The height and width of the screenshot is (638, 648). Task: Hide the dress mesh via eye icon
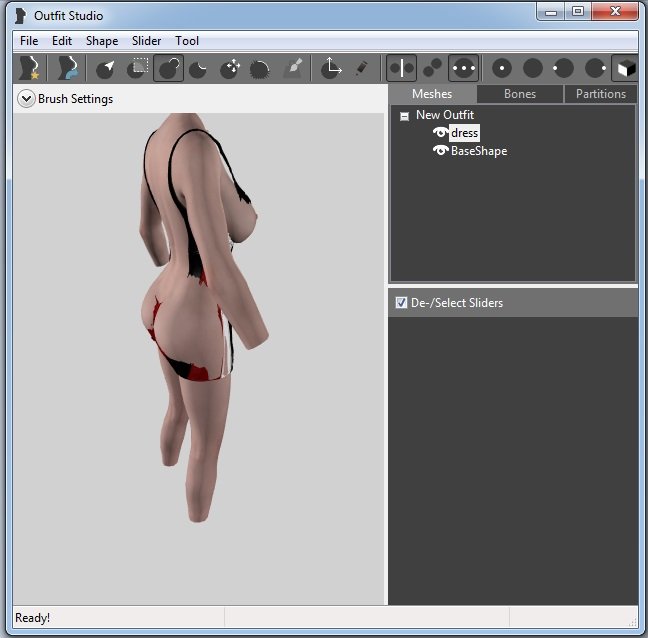point(440,133)
